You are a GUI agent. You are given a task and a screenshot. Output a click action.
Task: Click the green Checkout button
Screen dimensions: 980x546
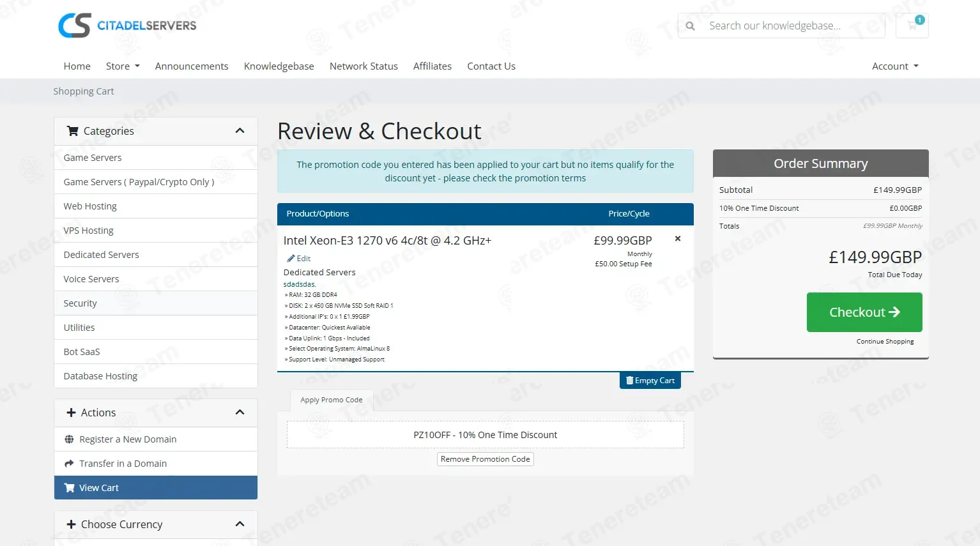(x=864, y=312)
